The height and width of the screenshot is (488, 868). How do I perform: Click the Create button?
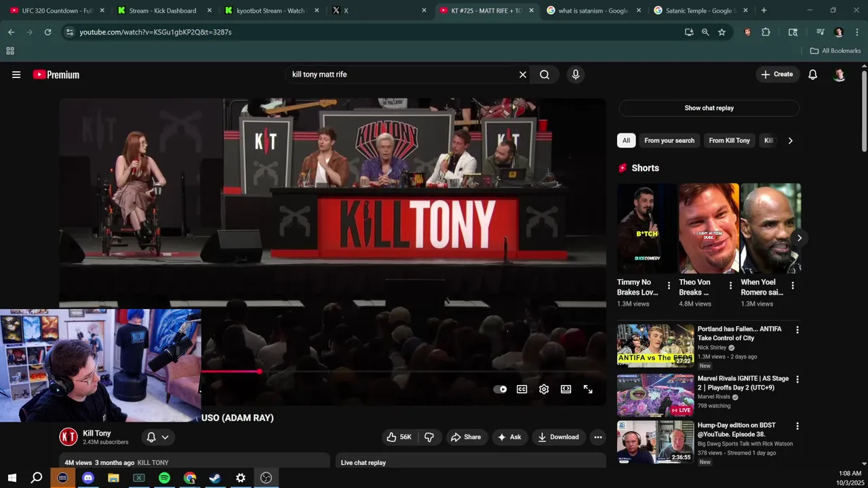coord(777,75)
